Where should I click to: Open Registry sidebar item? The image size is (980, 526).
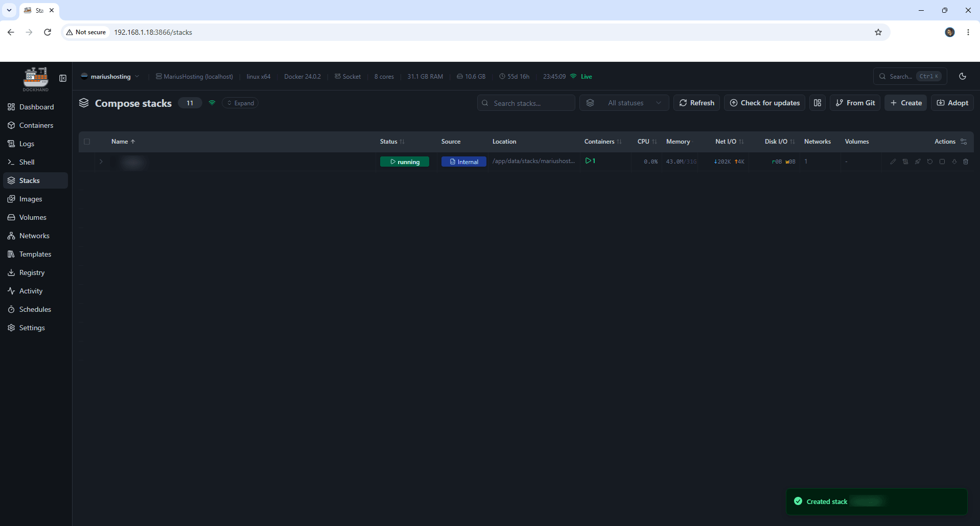(36, 272)
